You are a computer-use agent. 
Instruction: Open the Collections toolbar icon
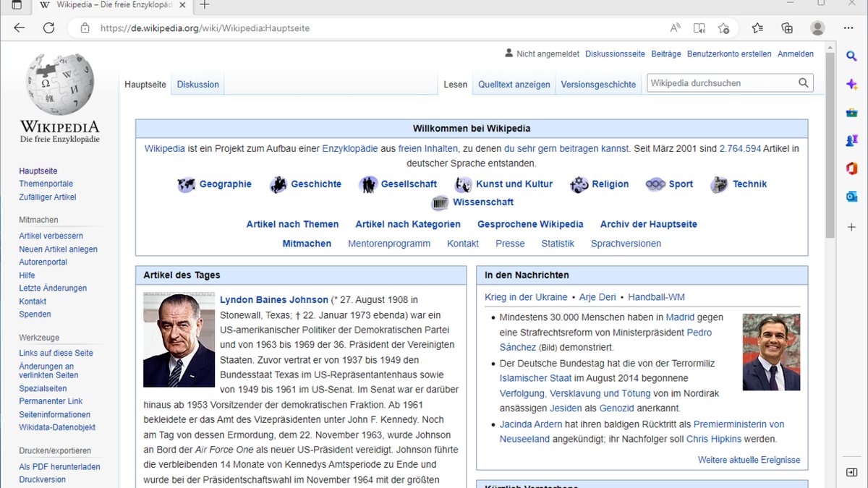[787, 28]
